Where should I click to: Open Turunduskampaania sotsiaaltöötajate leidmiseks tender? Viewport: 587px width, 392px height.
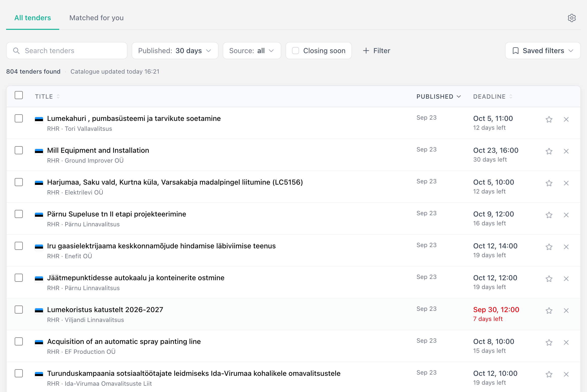[x=194, y=373]
